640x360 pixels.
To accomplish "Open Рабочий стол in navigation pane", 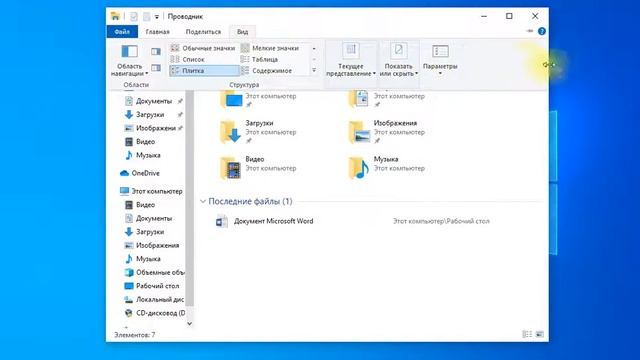I will [x=153, y=286].
